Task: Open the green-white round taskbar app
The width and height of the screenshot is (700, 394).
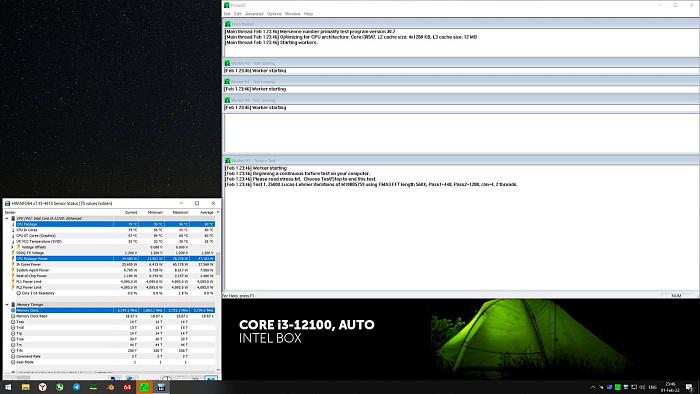Action: (59, 387)
